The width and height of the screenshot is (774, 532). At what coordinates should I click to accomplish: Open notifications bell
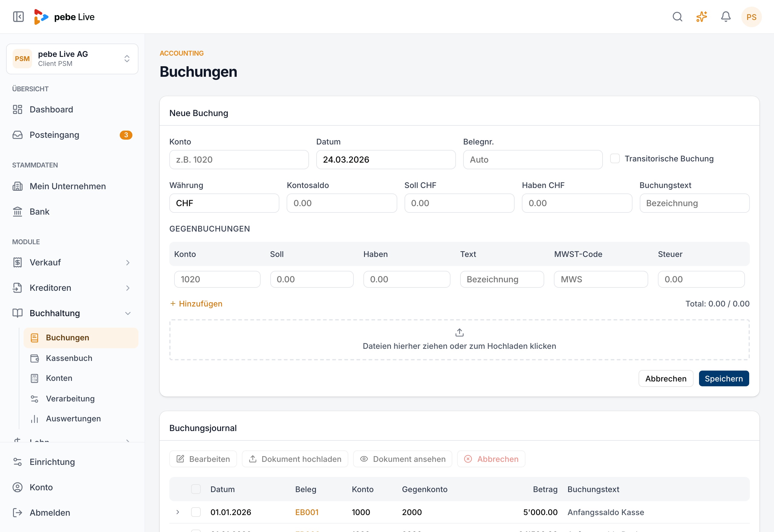coord(726,17)
